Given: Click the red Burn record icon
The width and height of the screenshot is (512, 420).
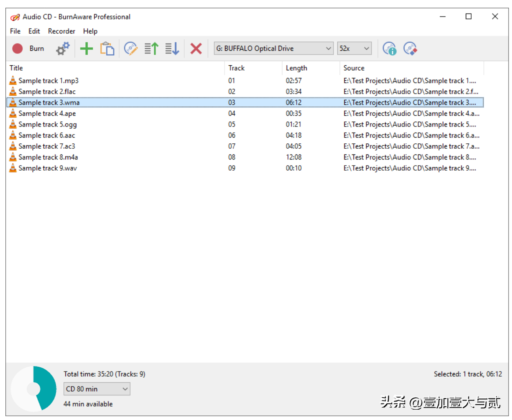Looking at the screenshot, I should click(17, 48).
